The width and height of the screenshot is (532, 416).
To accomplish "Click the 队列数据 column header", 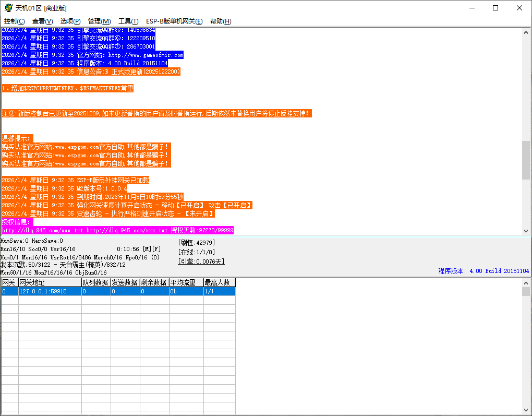I will point(95,282).
